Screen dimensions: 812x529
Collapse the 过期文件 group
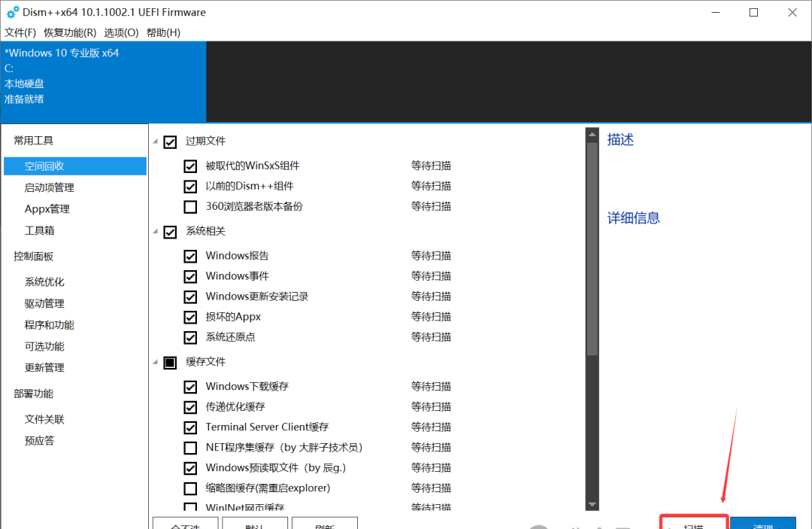point(156,141)
